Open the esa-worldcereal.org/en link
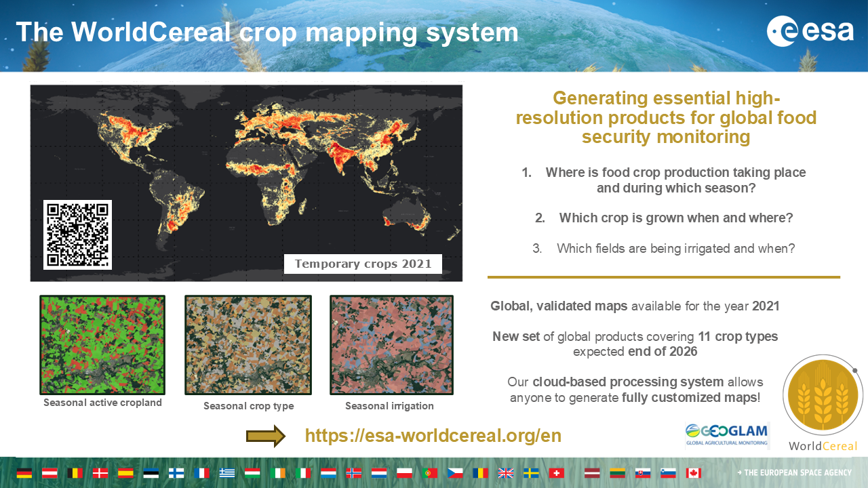868x488 pixels. (x=433, y=436)
